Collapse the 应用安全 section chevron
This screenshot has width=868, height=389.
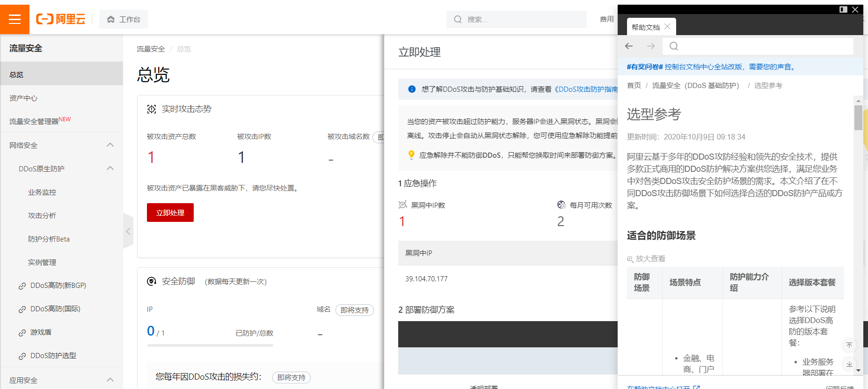point(110,380)
